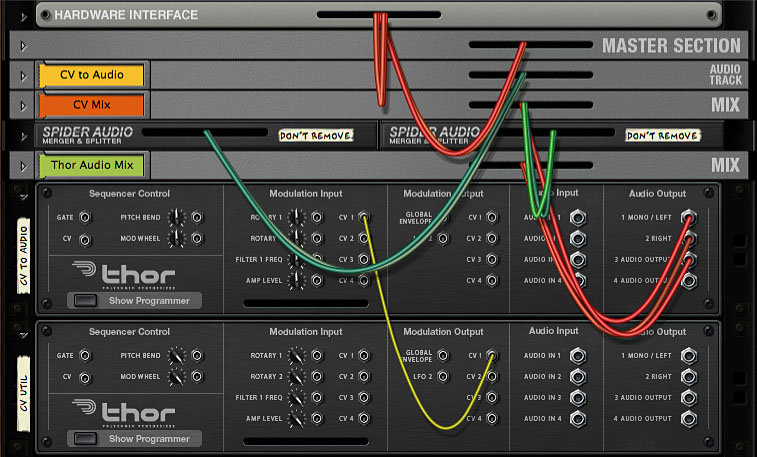Click the Rotary 1 trim knob on the CV Util Thor
Viewport: 757px width, 457px height.
tap(296, 355)
